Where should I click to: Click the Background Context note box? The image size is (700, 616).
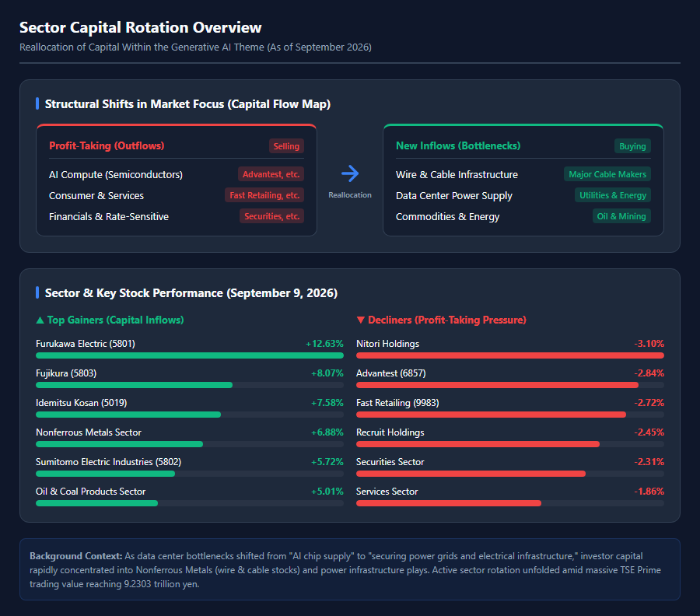[350, 569]
